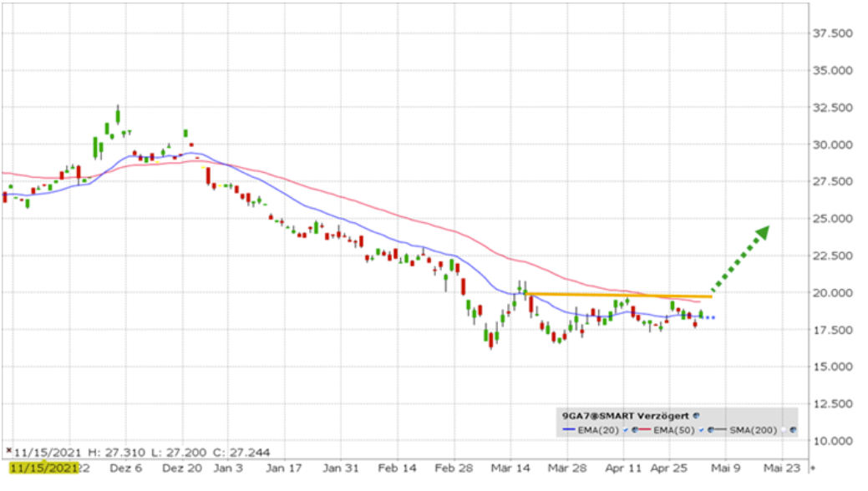
Task: Click the 12.500 price axis label
Action: coord(833,404)
